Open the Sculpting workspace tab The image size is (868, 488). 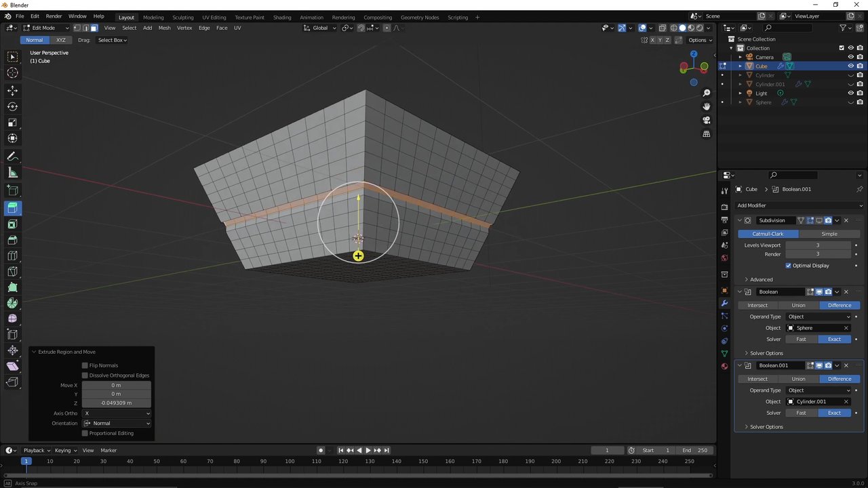[x=182, y=17]
